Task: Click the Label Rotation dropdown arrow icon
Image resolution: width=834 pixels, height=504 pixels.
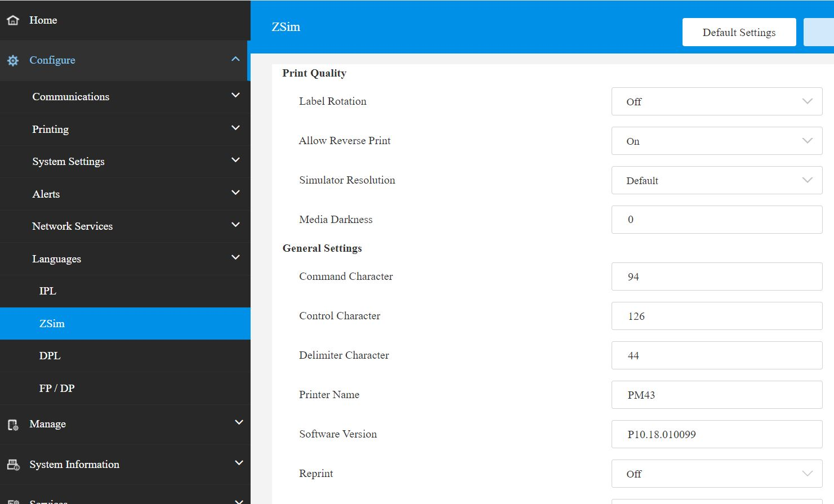Action: pos(807,101)
